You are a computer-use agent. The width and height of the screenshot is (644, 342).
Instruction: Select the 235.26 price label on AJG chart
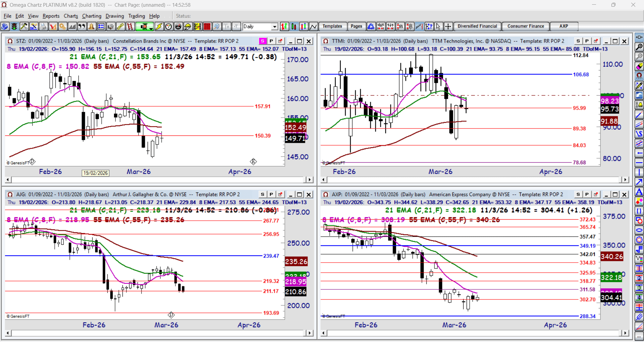point(296,262)
